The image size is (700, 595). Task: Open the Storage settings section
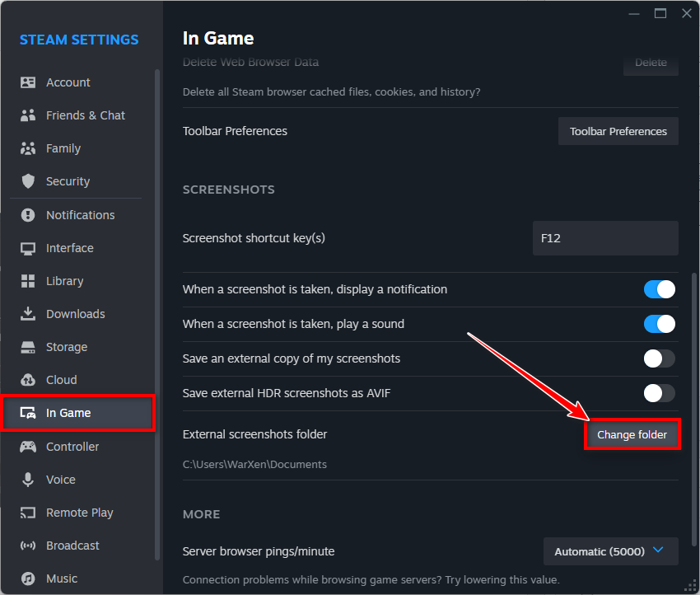66,347
